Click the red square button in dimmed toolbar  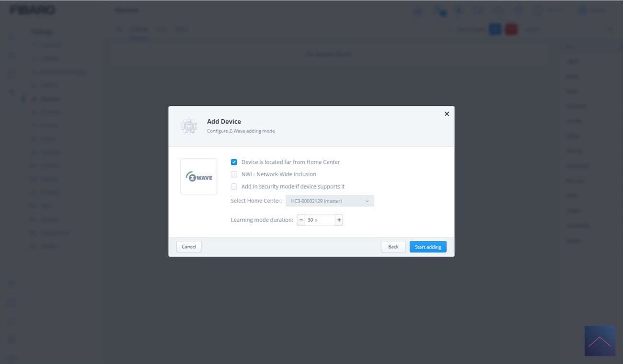pyautogui.click(x=511, y=29)
